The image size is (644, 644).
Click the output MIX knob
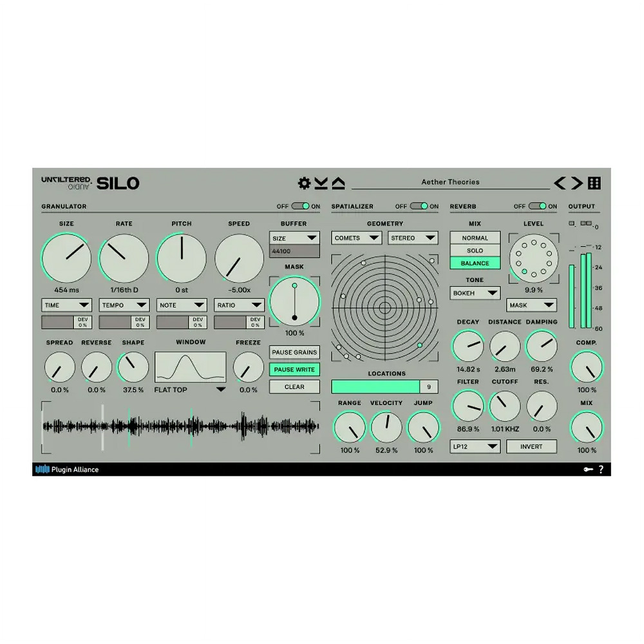point(587,428)
